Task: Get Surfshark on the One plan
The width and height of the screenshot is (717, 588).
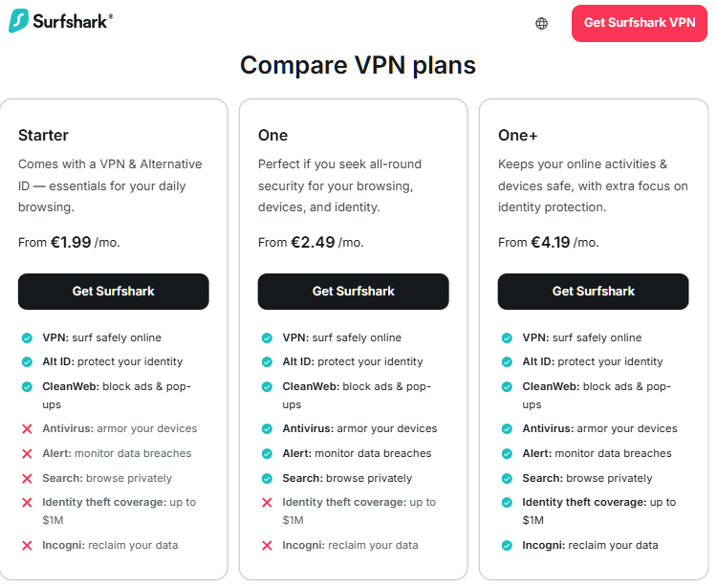Action: click(x=353, y=292)
